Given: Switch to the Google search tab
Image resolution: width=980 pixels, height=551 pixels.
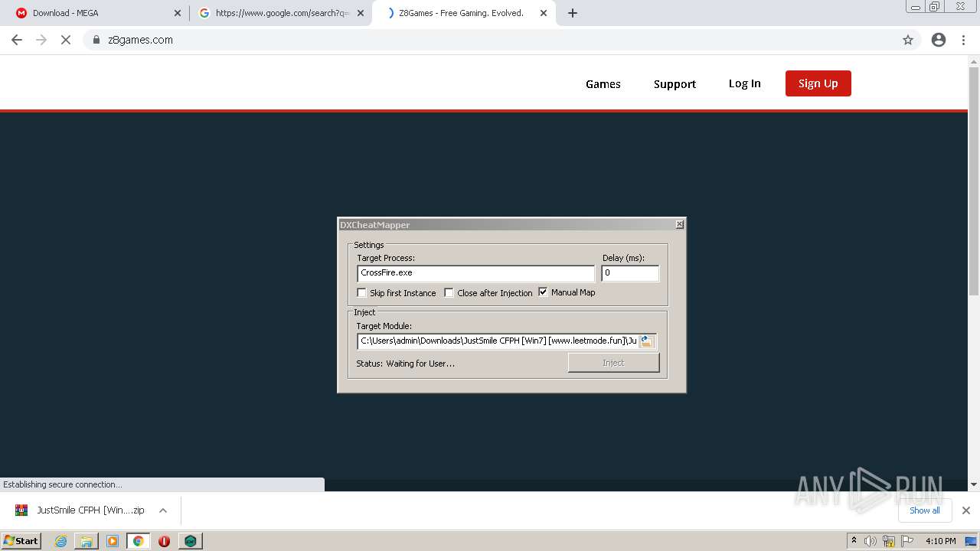Looking at the screenshot, I should (x=281, y=13).
